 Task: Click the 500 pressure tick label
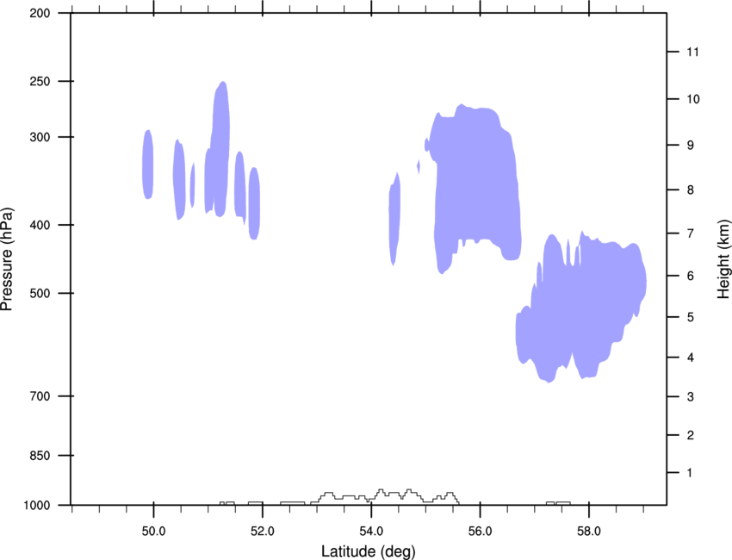pyautogui.click(x=40, y=293)
